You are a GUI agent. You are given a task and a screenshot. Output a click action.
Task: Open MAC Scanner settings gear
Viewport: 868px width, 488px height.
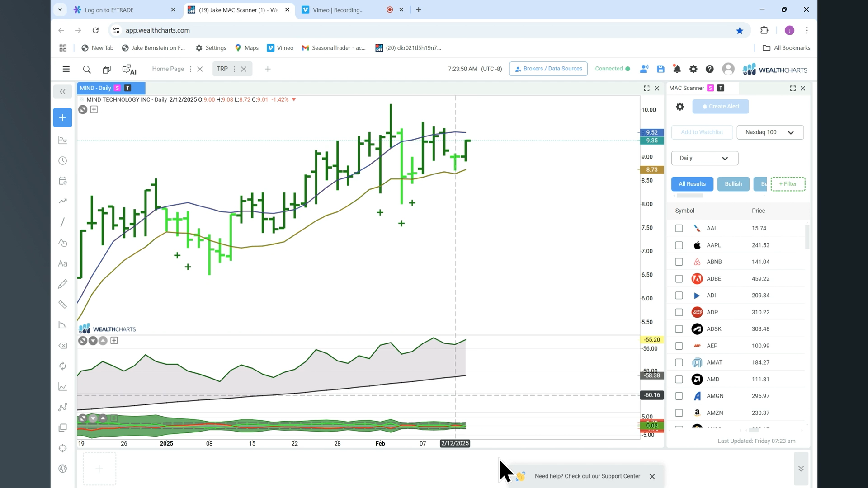coord(680,107)
